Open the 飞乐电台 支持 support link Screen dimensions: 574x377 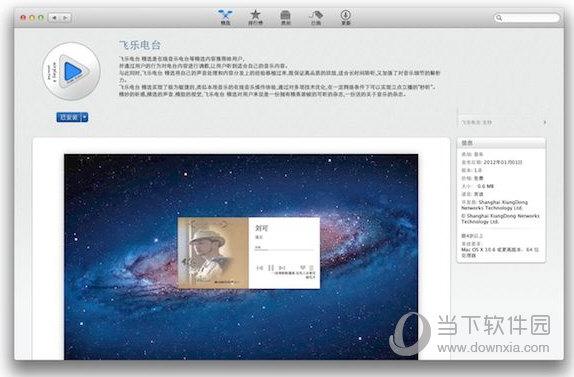(476, 122)
